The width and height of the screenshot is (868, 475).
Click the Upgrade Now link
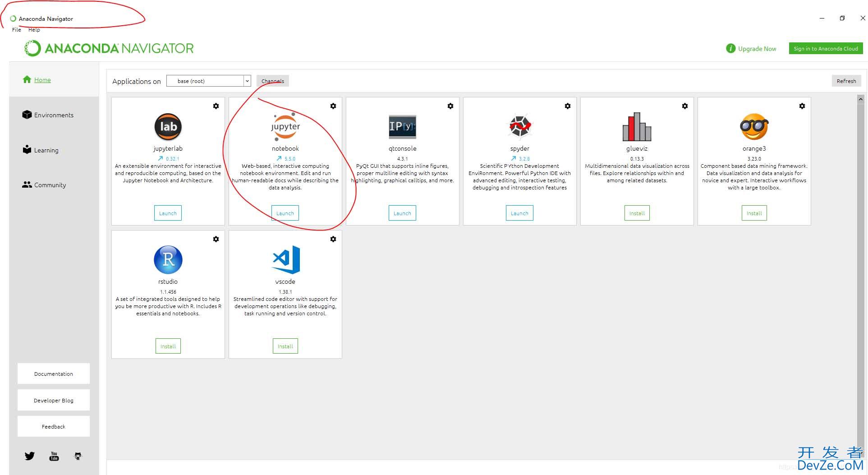click(x=757, y=49)
